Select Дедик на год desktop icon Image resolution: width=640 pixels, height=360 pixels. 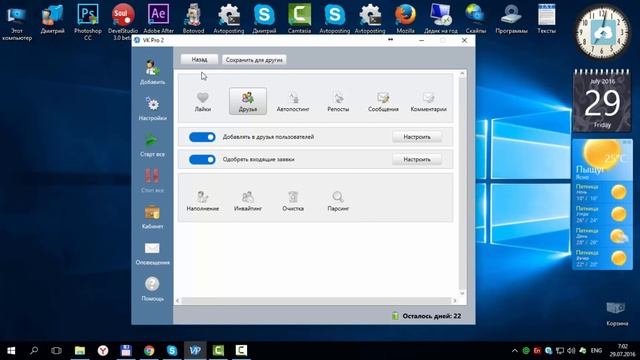[x=440, y=20]
